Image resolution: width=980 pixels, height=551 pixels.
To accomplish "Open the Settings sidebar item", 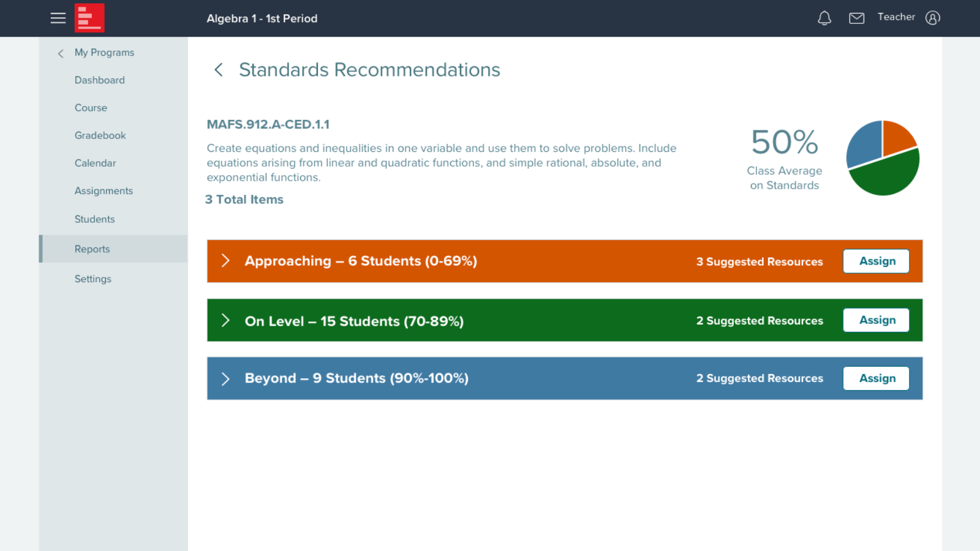I will [x=92, y=279].
